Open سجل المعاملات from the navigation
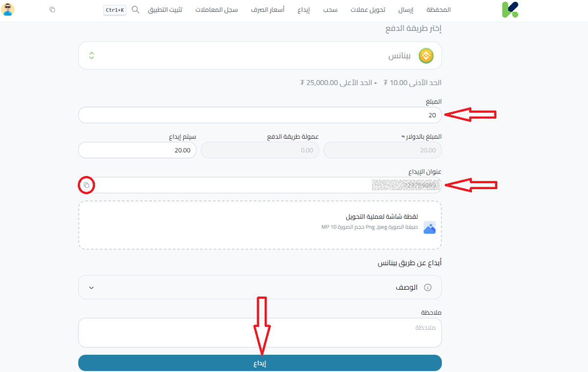 coord(217,9)
